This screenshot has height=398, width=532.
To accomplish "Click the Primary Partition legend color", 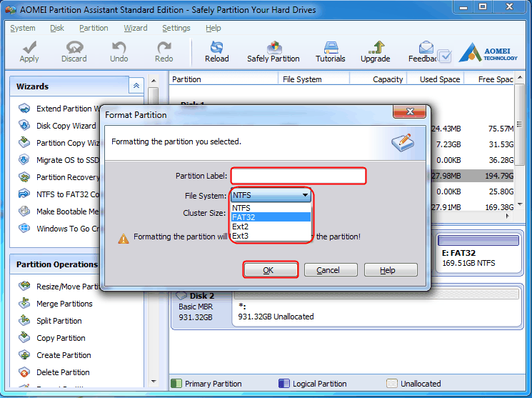I will pos(176,384).
